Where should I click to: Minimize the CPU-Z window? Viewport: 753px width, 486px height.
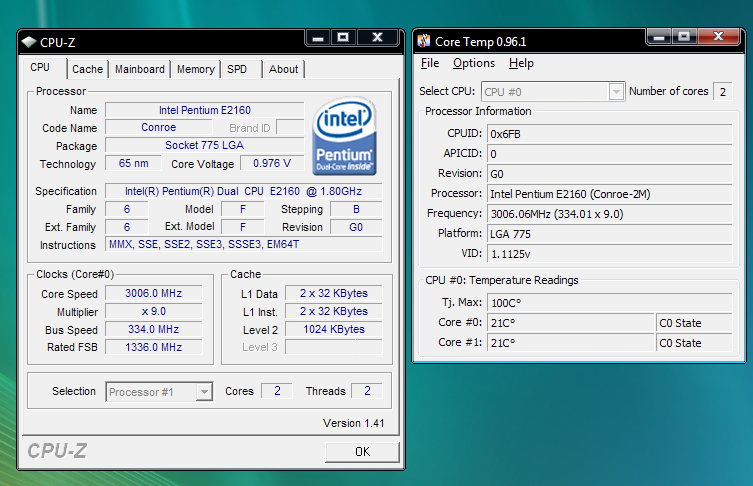coord(318,37)
